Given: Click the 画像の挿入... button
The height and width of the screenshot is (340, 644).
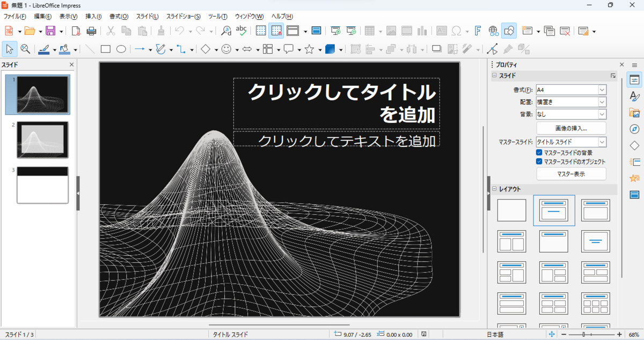Looking at the screenshot, I should pos(571,128).
